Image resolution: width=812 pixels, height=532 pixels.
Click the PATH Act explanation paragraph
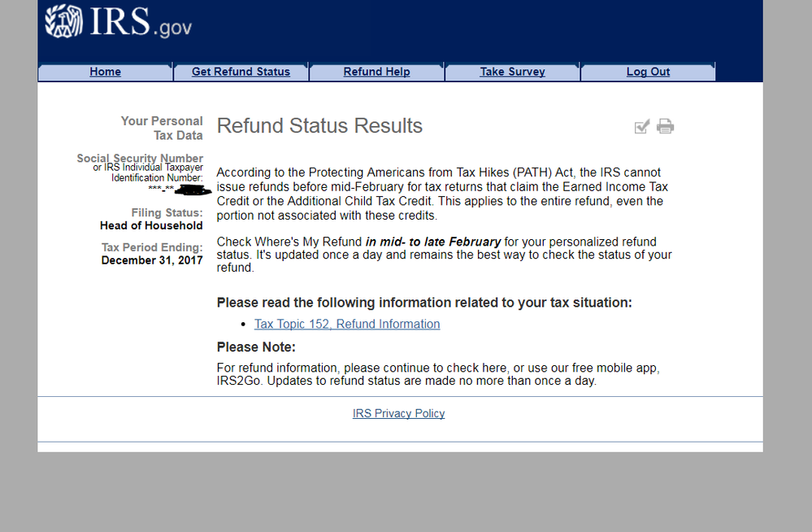(x=443, y=194)
